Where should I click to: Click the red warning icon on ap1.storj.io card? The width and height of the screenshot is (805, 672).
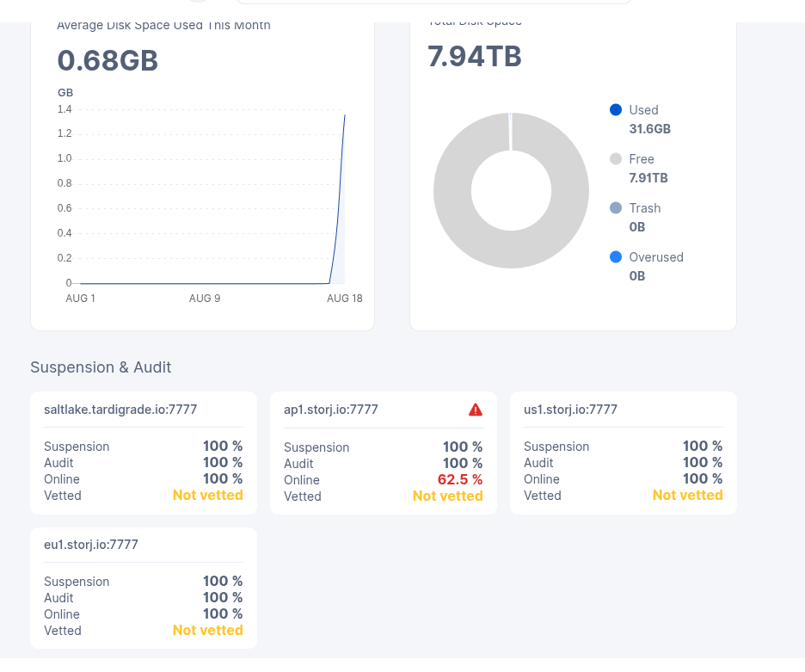[x=476, y=410]
